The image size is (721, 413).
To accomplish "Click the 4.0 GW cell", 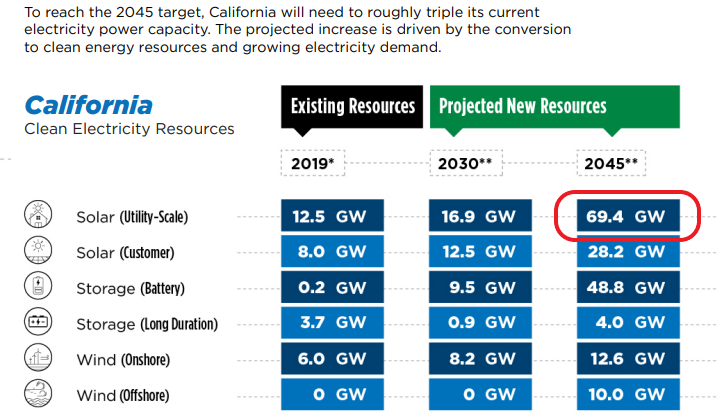I will [x=628, y=322].
